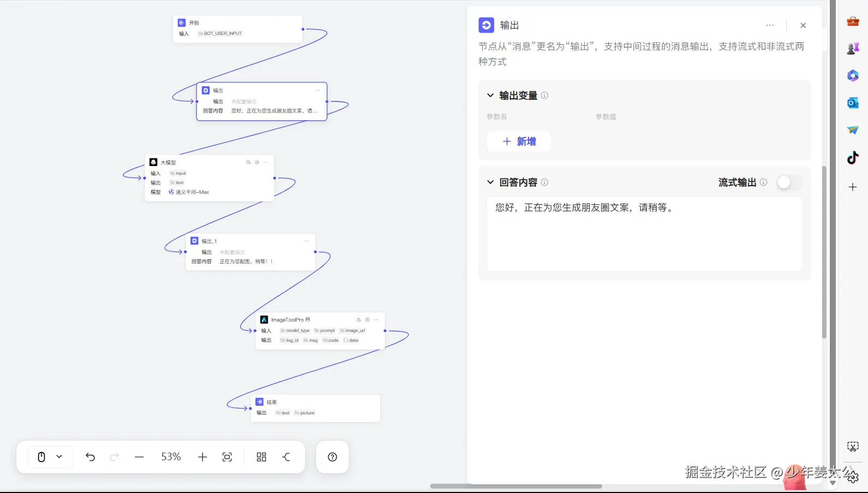Open TikTok in the sidebar
This screenshot has width=868, height=493.
853,158
